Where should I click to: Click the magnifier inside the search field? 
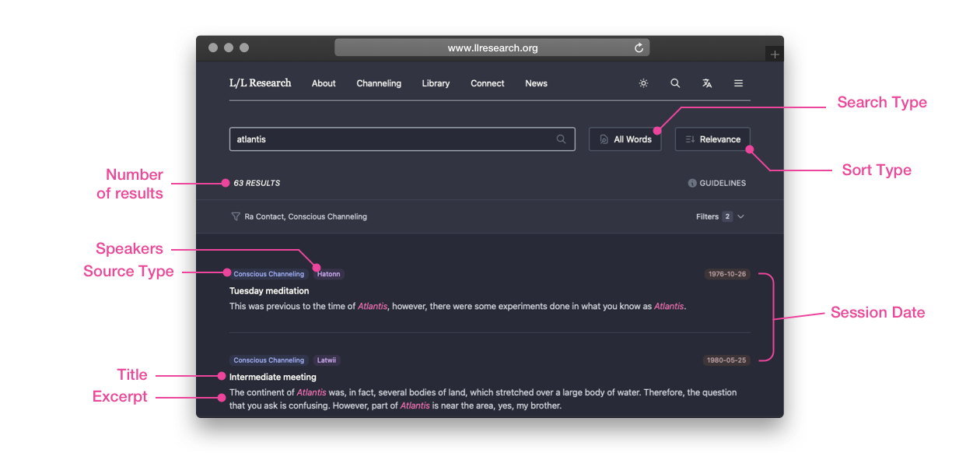(561, 139)
